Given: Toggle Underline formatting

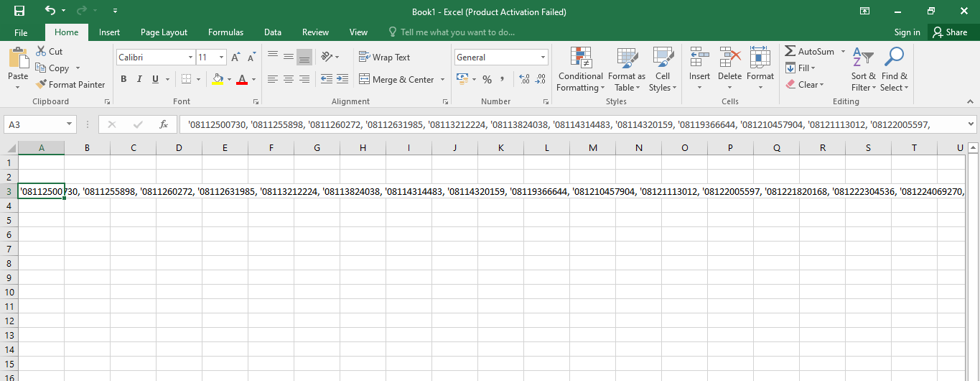Looking at the screenshot, I should [155, 79].
